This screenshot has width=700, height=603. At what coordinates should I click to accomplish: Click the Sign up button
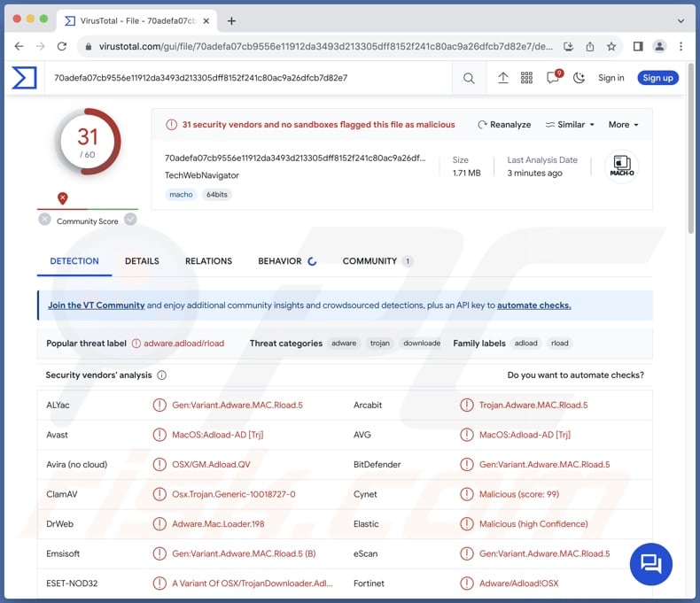point(657,78)
